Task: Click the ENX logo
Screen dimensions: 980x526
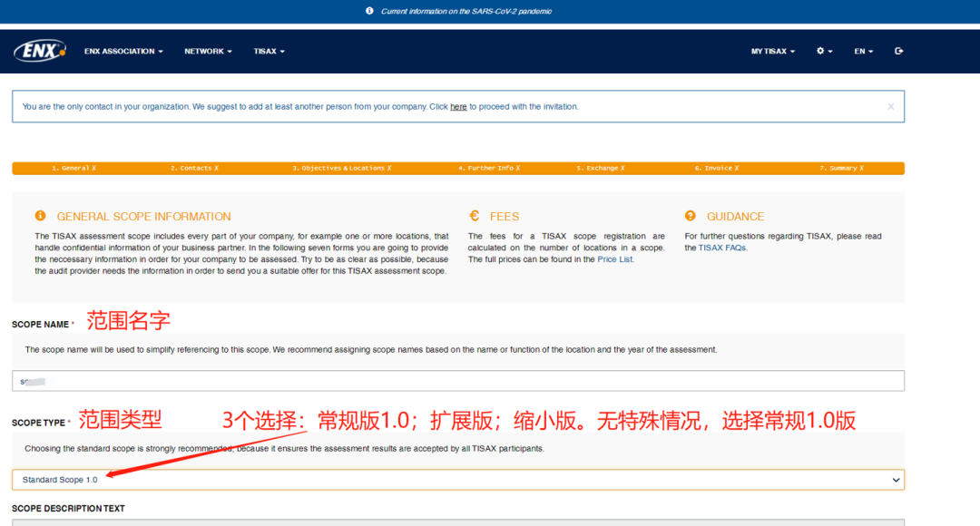Action: pyautogui.click(x=40, y=51)
